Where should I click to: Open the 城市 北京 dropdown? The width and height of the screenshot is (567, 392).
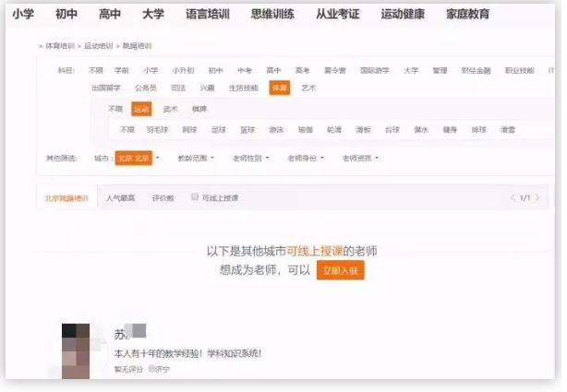tap(135, 158)
